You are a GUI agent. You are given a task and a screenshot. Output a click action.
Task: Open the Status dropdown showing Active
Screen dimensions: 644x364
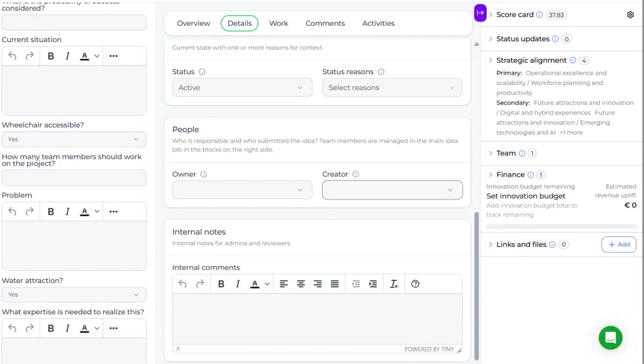[242, 88]
